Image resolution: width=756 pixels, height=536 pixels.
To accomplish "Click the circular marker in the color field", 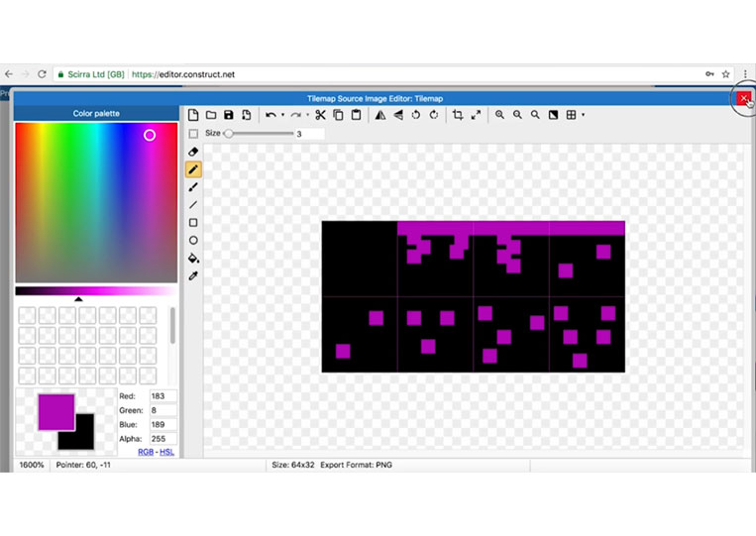I will tap(150, 136).
